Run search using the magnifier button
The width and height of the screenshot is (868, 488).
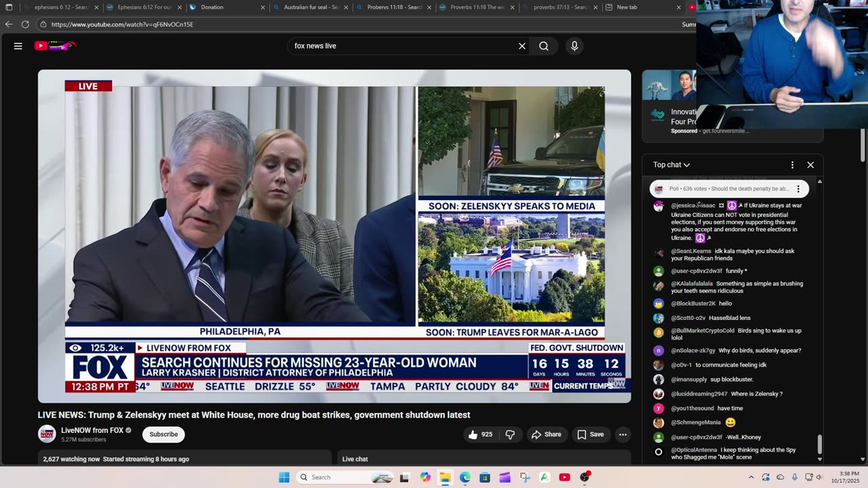pos(544,46)
